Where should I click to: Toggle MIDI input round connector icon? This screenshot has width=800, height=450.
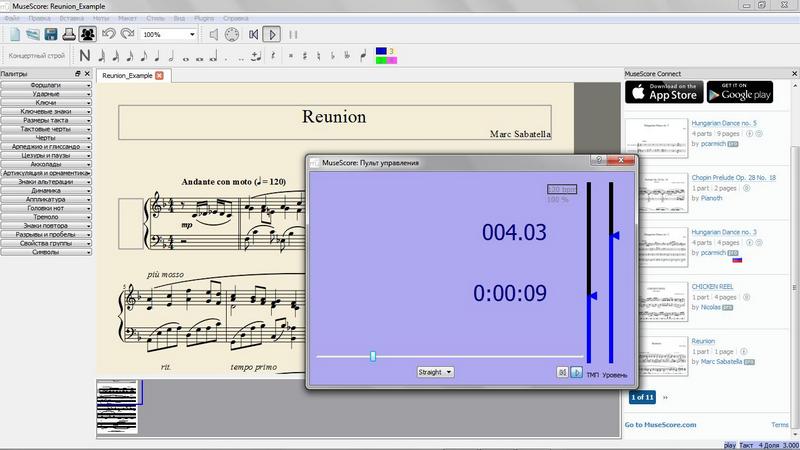tap(232, 34)
